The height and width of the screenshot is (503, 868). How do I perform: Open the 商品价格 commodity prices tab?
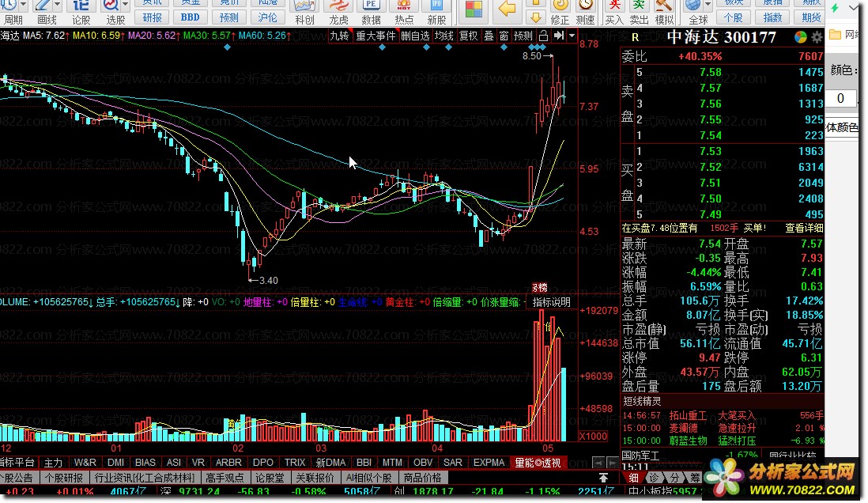(x=422, y=478)
